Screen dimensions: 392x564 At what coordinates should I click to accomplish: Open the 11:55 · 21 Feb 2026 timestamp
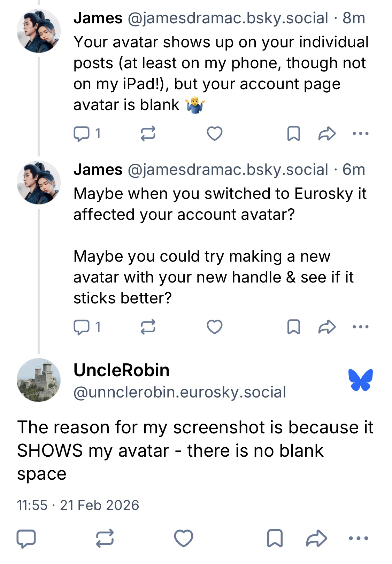[x=78, y=505]
